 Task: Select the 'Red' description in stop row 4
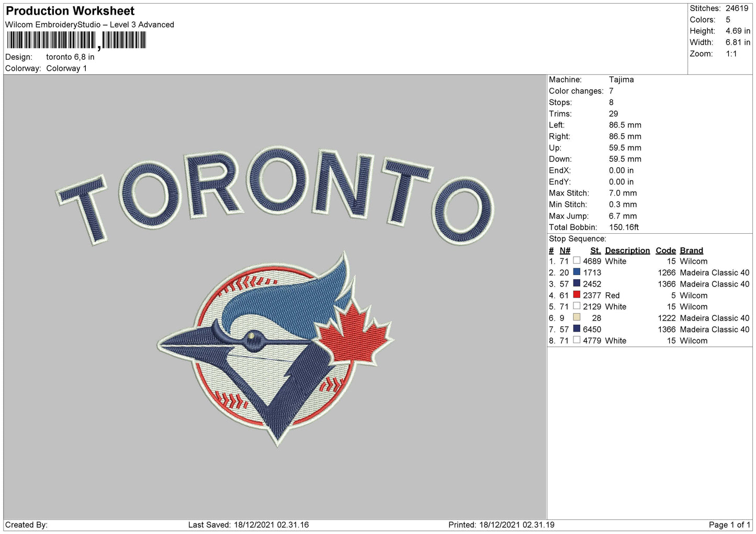pos(612,296)
